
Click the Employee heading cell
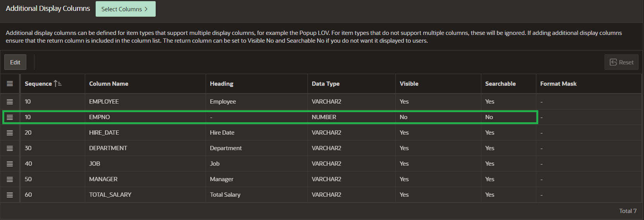click(x=257, y=102)
